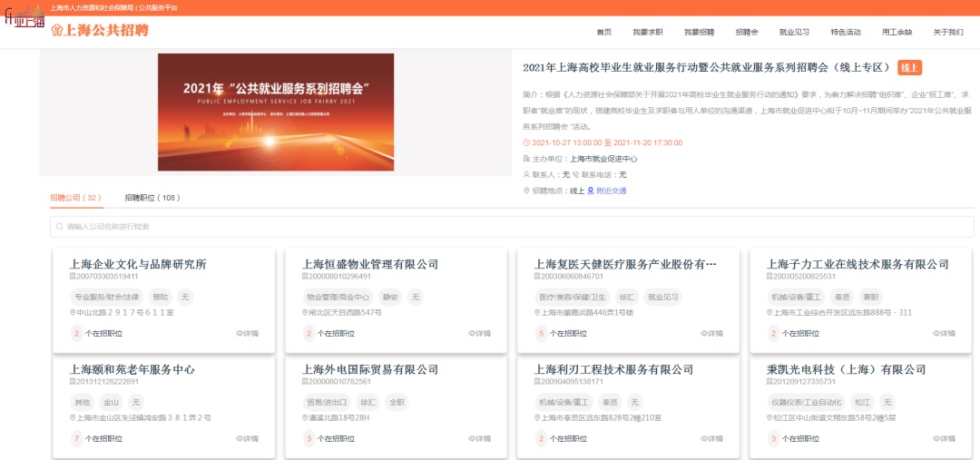Click the 医疗/美容/保健/卫生 tag
Screen dimensions: 980x460
pos(572,297)
